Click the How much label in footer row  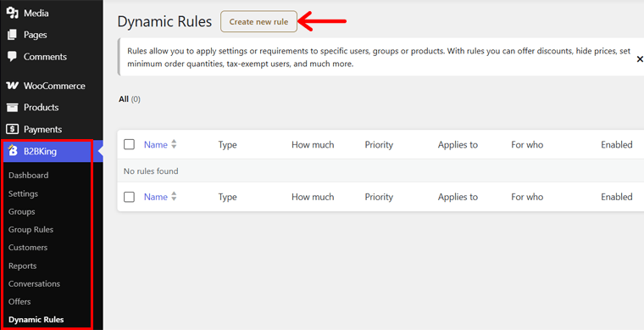[x=313, y=197]
